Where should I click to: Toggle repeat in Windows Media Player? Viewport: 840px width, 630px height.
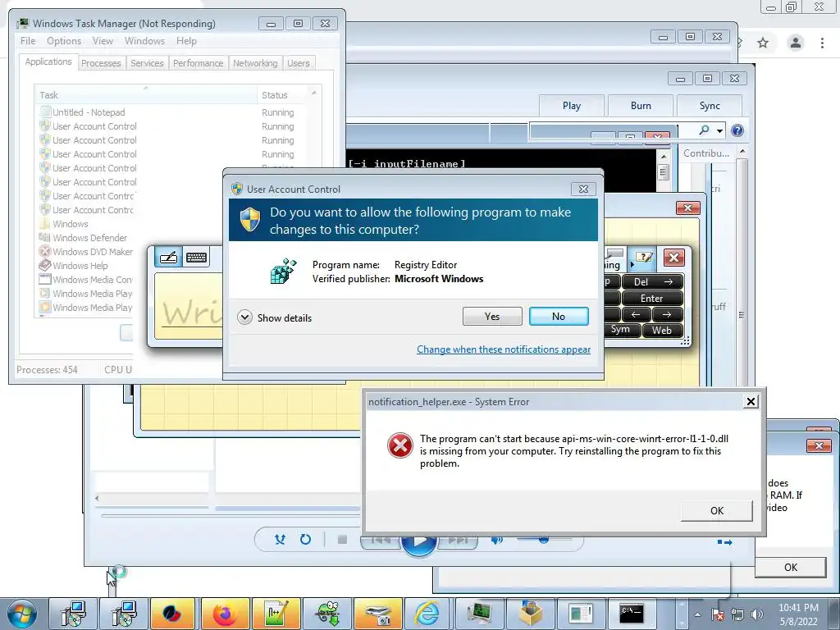[305, 540]
